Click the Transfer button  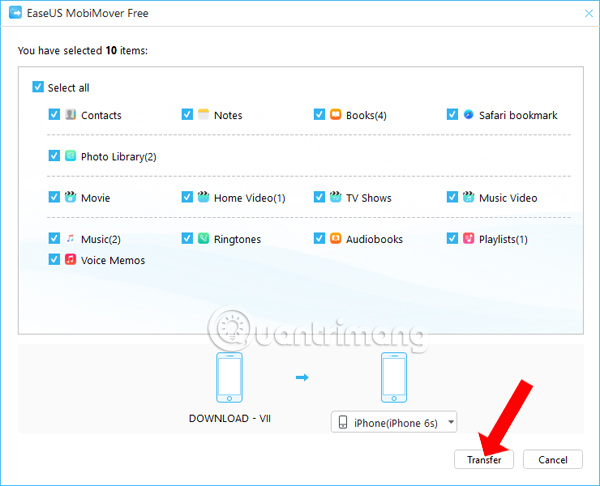click(x=484, y=459)
